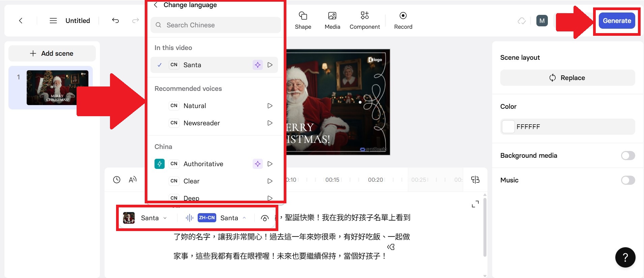Jump to the 00:20 timeline marker
644x278 pixels.
click(375, 180)
